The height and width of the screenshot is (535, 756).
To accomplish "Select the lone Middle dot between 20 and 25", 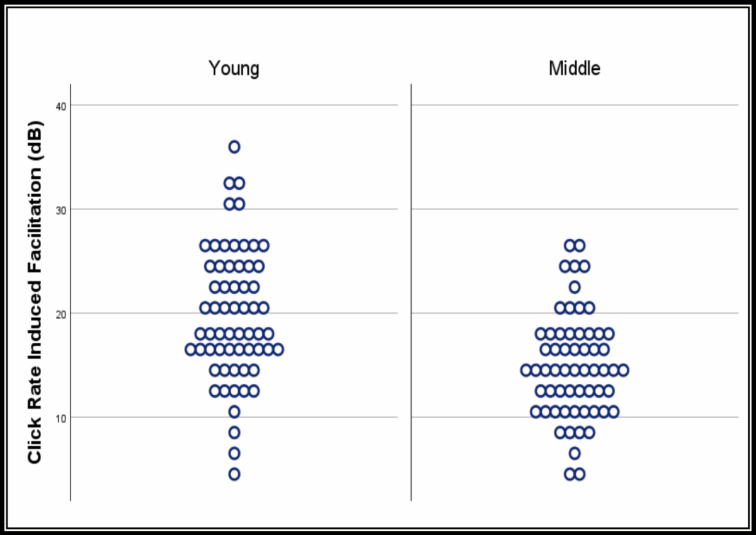I will coord(575,287).
